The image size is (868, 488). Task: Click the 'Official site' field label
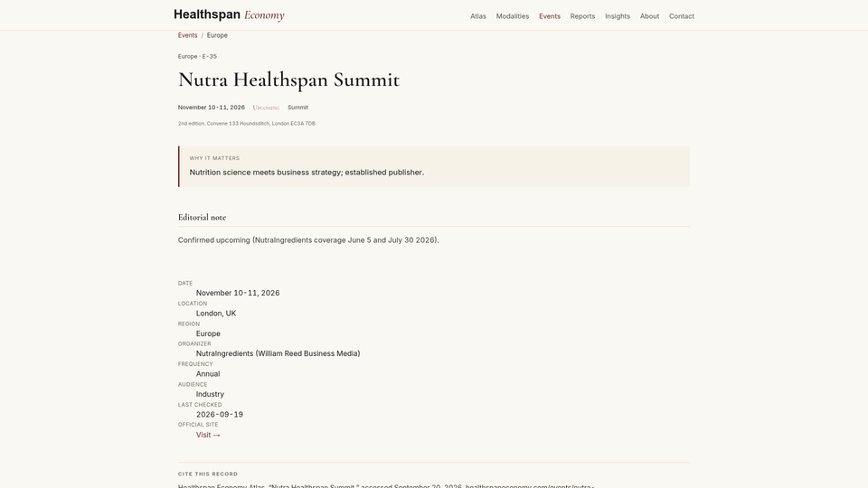(198, 425)
